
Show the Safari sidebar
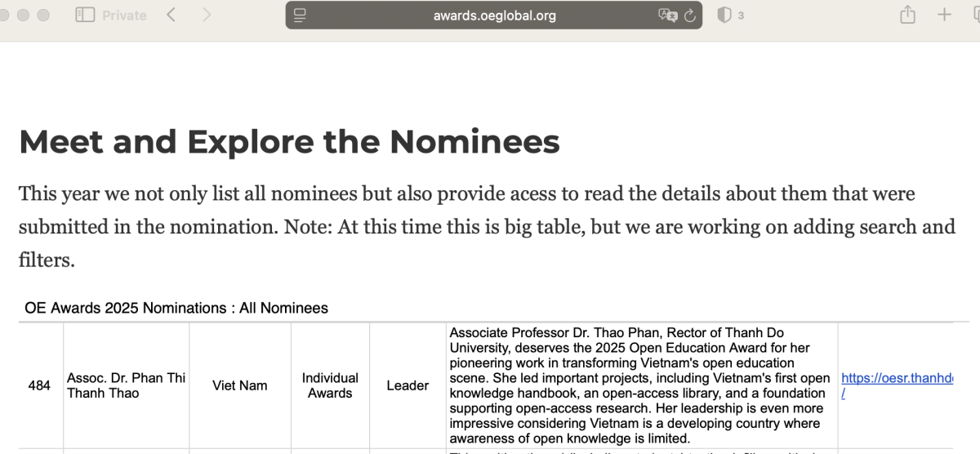85,15
